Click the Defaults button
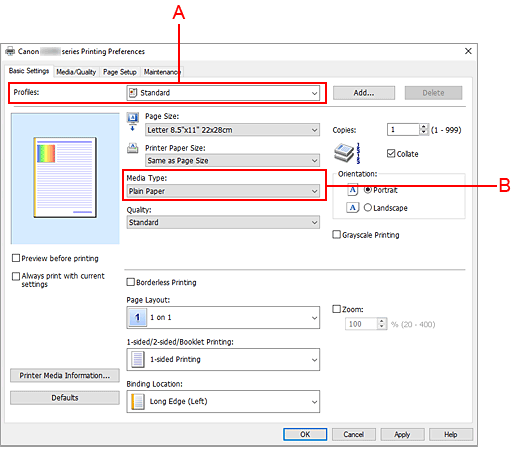Screen dimensions: 519x449 click(65, 398)
